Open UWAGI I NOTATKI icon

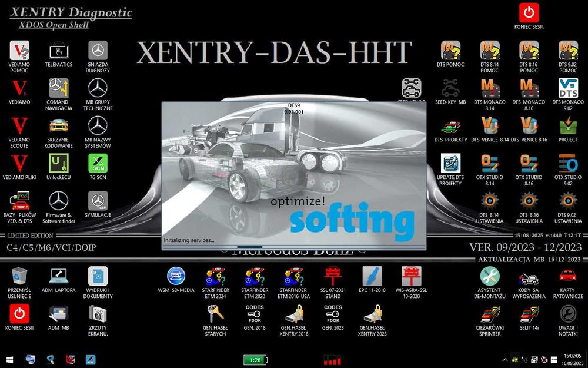(x=568, y=314)
